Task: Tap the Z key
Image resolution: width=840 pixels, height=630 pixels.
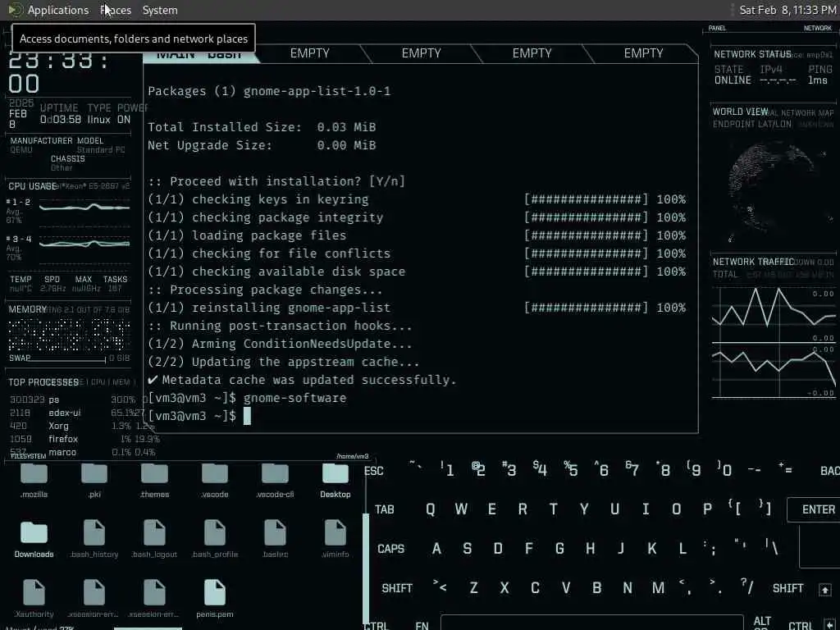Action: (473, 588)
